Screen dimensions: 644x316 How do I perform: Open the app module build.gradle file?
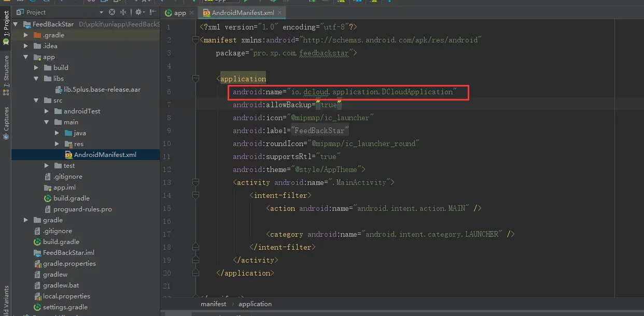[71, 198]
